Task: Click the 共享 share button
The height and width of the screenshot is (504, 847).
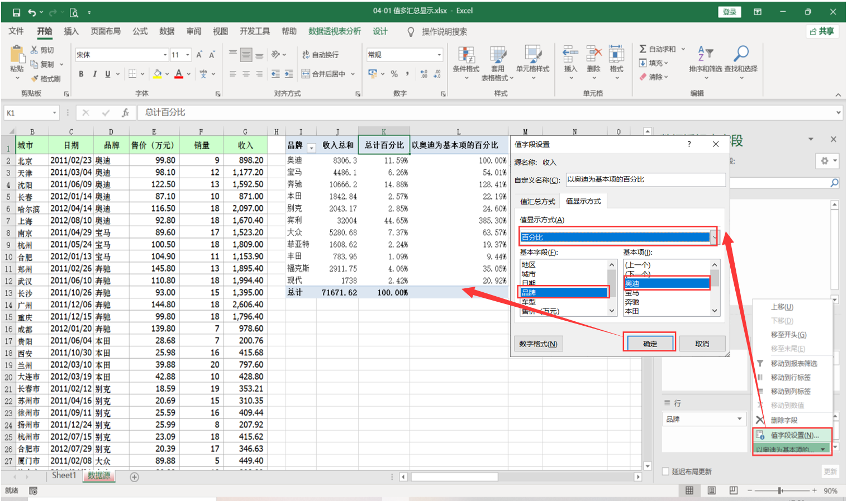Action: tap(822, 31)
